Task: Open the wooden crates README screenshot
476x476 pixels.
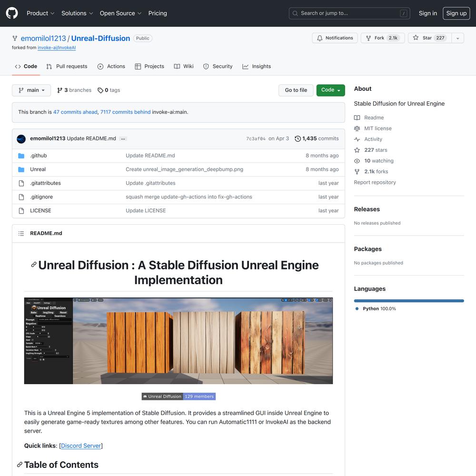Action: tap(178, 341)
